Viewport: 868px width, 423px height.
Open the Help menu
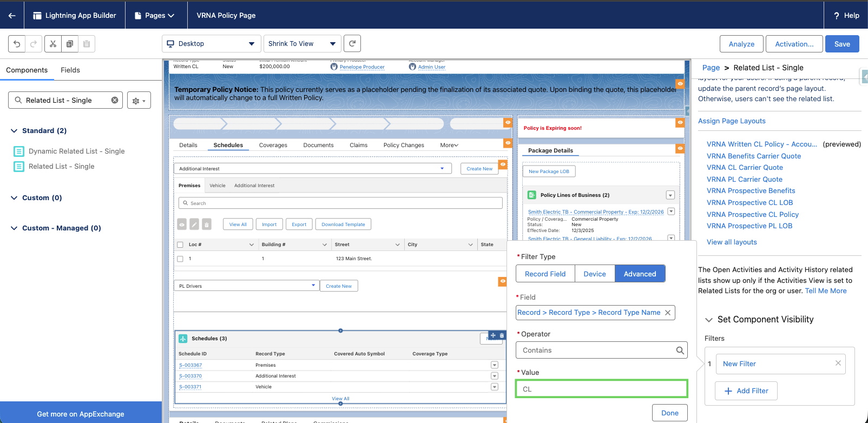846,15
